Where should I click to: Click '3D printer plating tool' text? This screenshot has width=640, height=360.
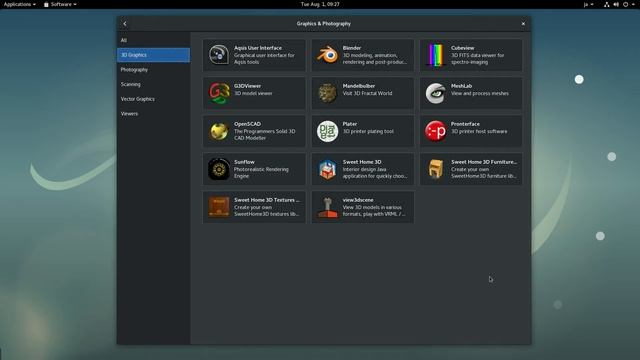click(368, 131)
